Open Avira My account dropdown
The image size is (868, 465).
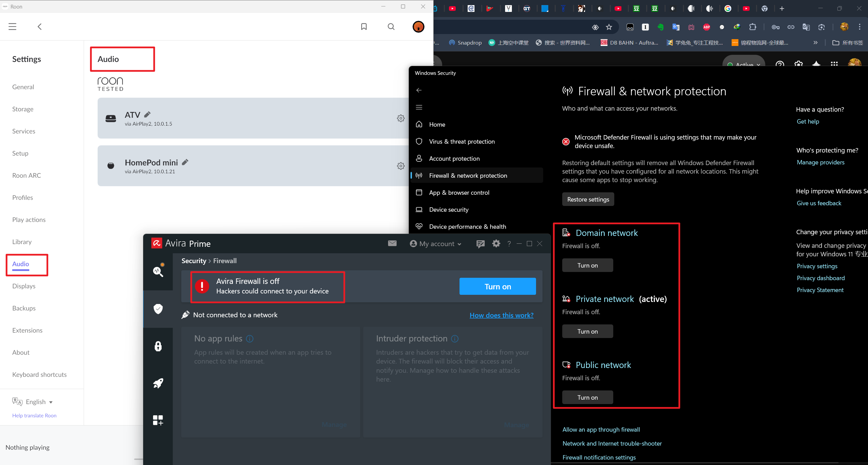pyautogui.click(x=435, y=244)
